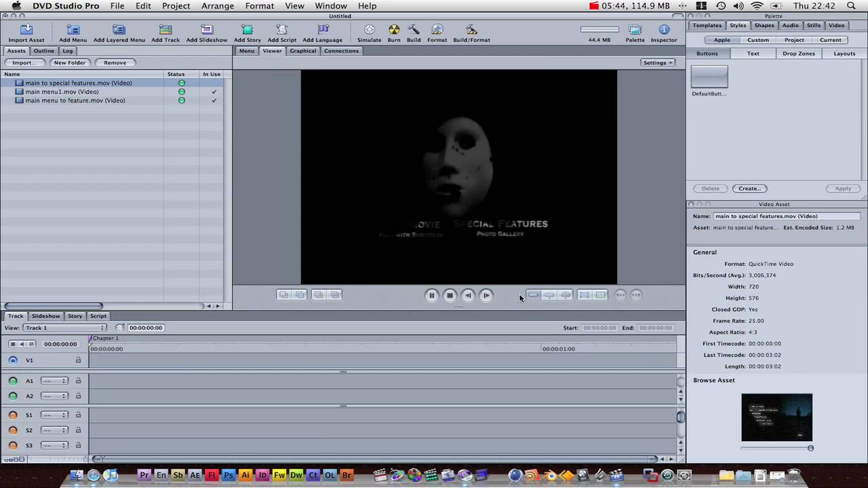The height and width of the screenshot is (488, 868).
Task: Open the Arrange menu
Action: [218, 5]
